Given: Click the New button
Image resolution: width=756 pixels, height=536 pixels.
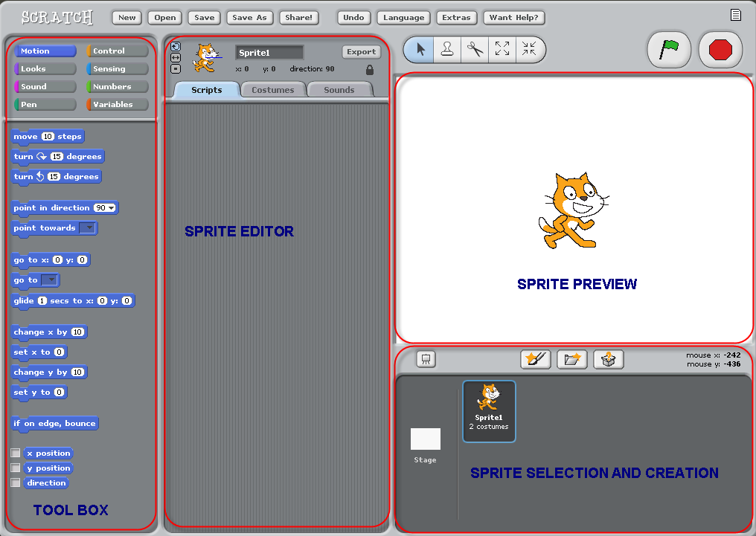Looking at the screenshot, I should tap(126, 17).
